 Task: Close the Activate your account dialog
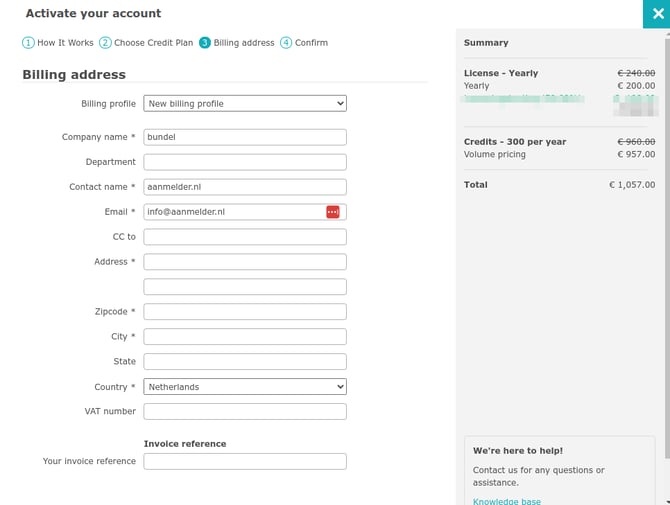click(x=656, y=14)
